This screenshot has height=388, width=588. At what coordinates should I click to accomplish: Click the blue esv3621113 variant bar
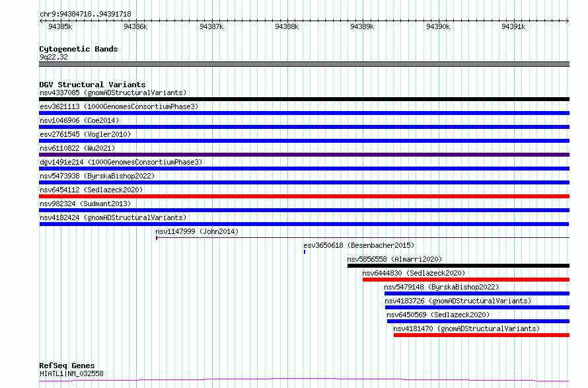point(304,113)
